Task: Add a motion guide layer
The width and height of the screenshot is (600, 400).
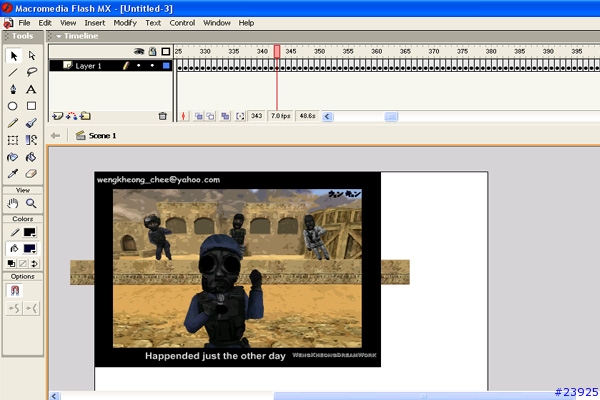Action: [x=71, y=116]
